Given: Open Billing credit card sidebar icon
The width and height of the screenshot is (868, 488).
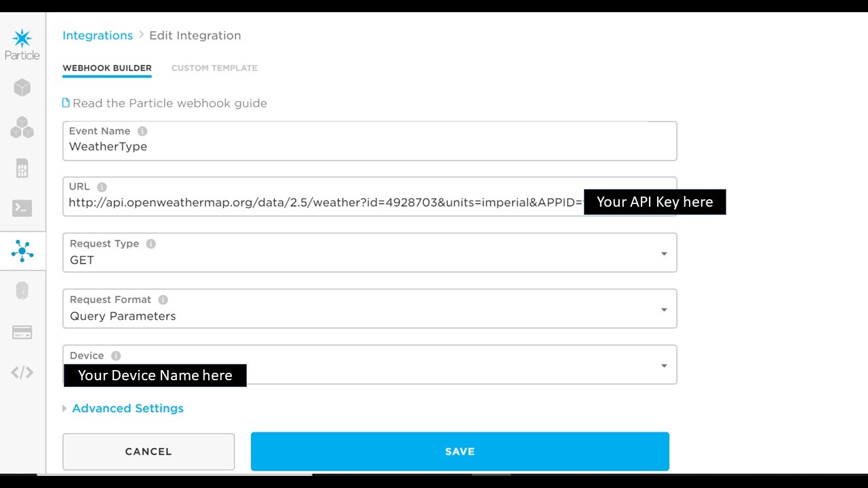Looking at the screenshot, I should pyautogui.click(x=22, y=332).
